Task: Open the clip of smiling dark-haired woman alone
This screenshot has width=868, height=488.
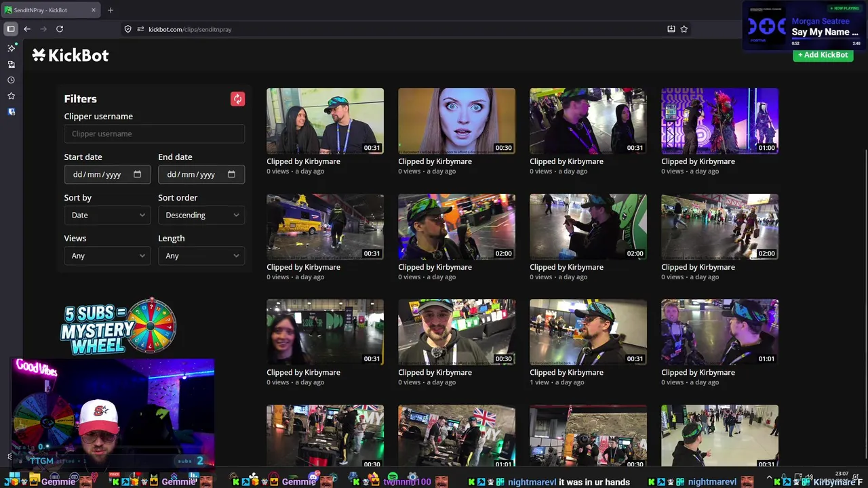Action: [x=325, y=332]
